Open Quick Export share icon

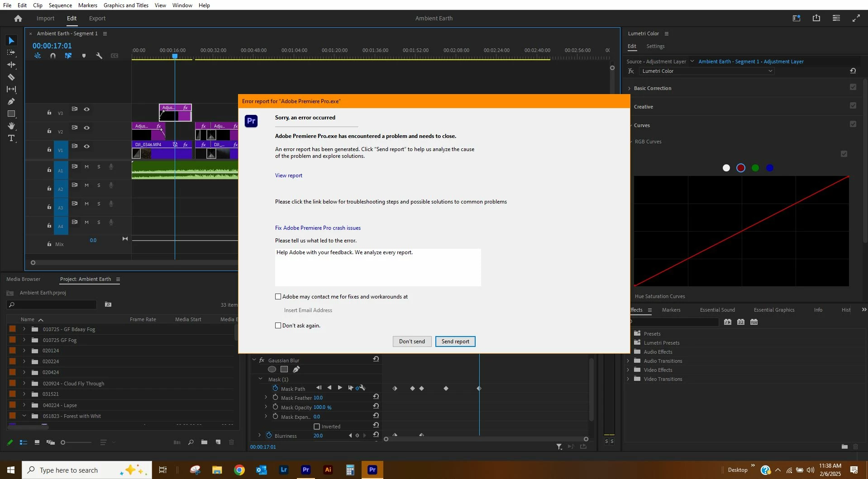click(816, 18)
